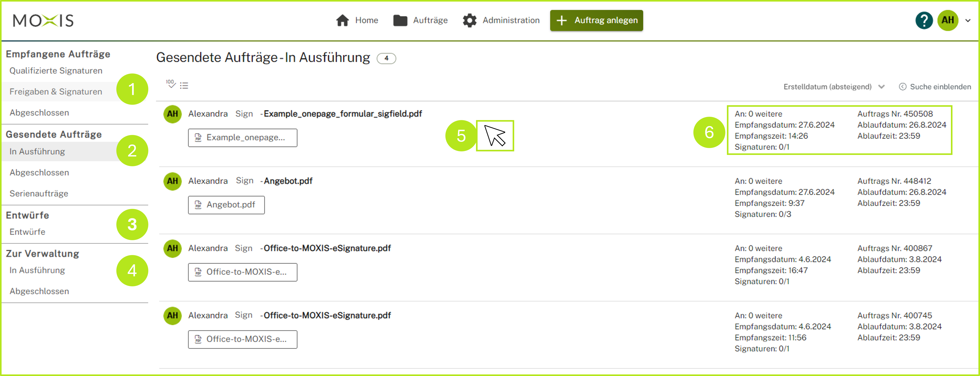Open job Example_onepage_formular_sigfield.pdf title

[x=342, y=114]
